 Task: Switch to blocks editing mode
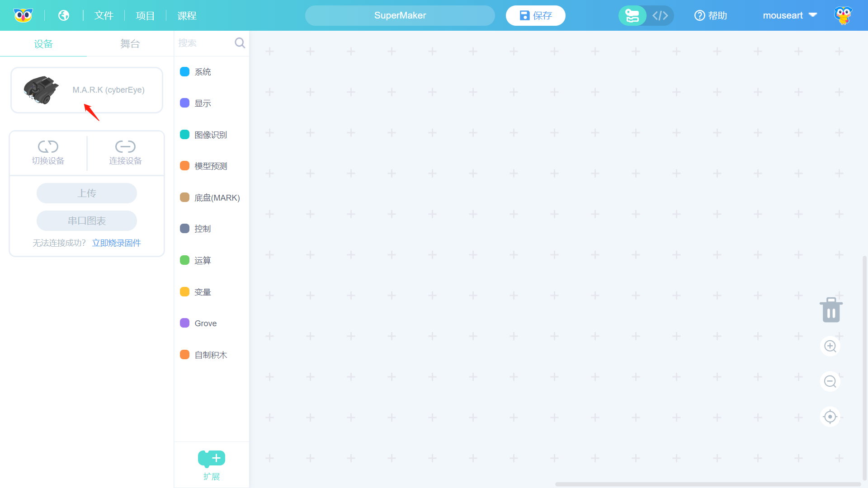click(632, 16)
